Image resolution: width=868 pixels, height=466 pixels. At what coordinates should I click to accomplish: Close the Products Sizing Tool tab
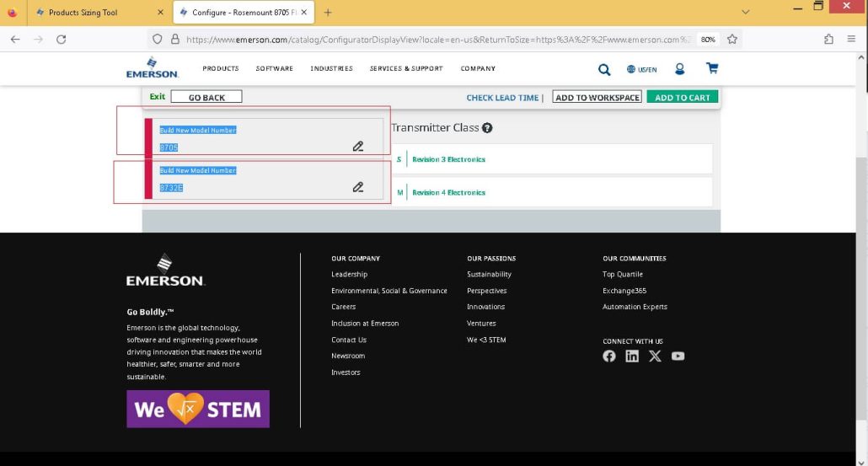[x=160, y=12]
